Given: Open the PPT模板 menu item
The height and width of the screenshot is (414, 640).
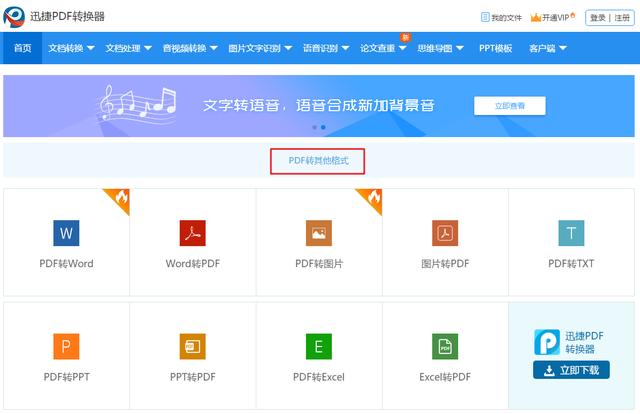Looking at the screenshot, I should pos(496,48).
